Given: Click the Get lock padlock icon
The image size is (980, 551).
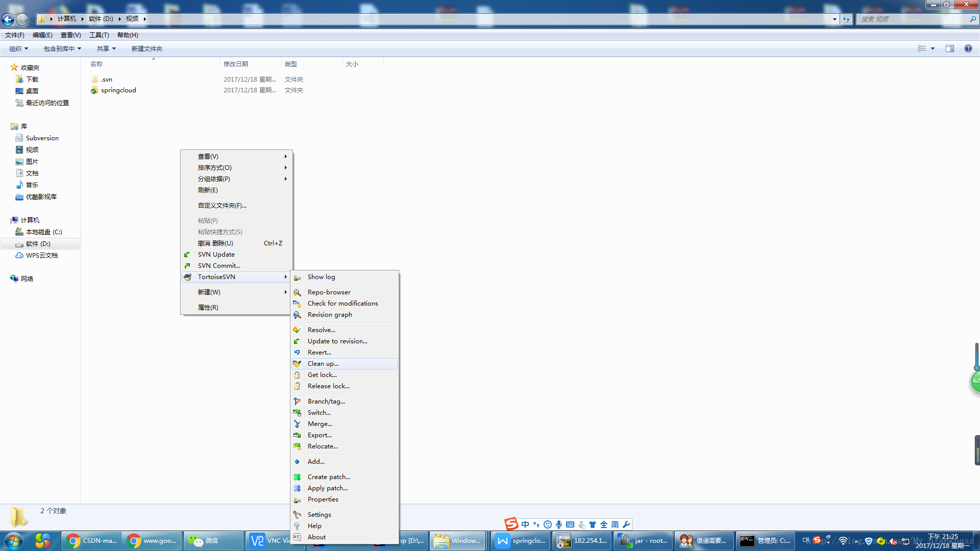Looking at the screenshot, I should click(297, 375).
